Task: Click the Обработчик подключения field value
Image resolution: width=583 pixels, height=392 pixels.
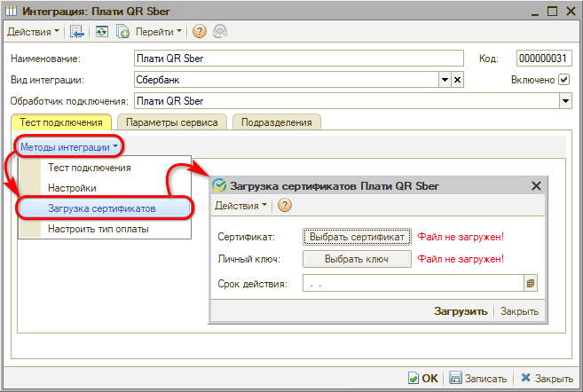Action: click(347, 101)
